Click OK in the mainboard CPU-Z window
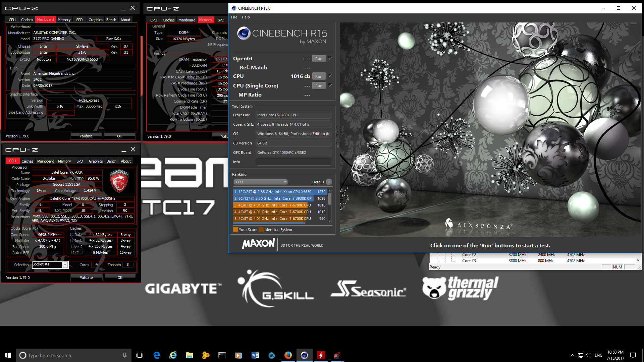This screenshot has width=644, height=362. pos(120,136)
